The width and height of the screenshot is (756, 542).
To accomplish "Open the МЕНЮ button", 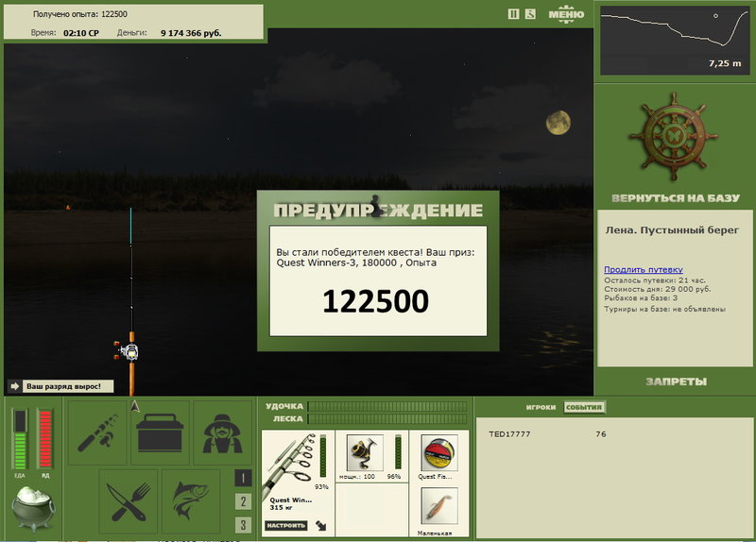I will click(566, 13).
